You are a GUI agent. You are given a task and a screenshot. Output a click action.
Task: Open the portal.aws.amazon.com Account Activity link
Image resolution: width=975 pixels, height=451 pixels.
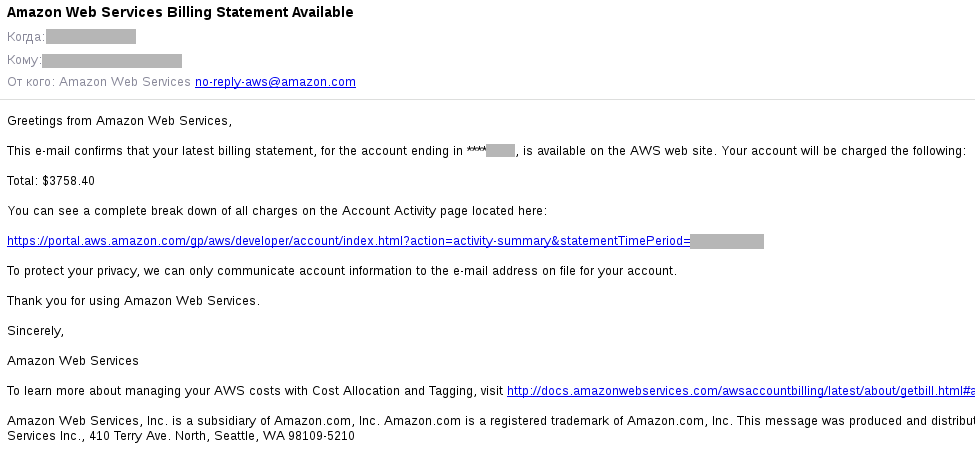click(x=348, y=241)
